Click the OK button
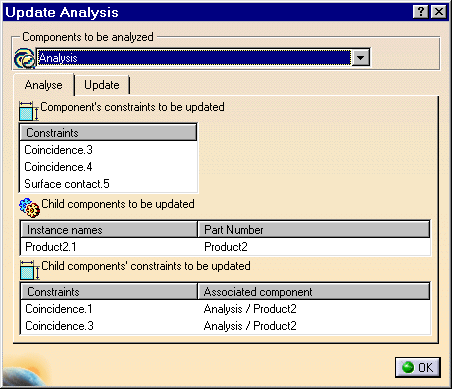 pyautogui.click(x=418, y=367)
